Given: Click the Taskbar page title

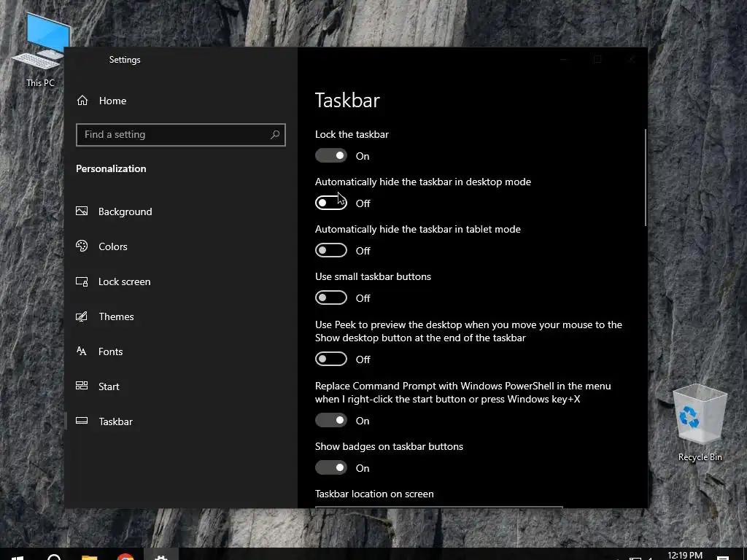Looking at the screenshot, I should (x=347, y=101).
